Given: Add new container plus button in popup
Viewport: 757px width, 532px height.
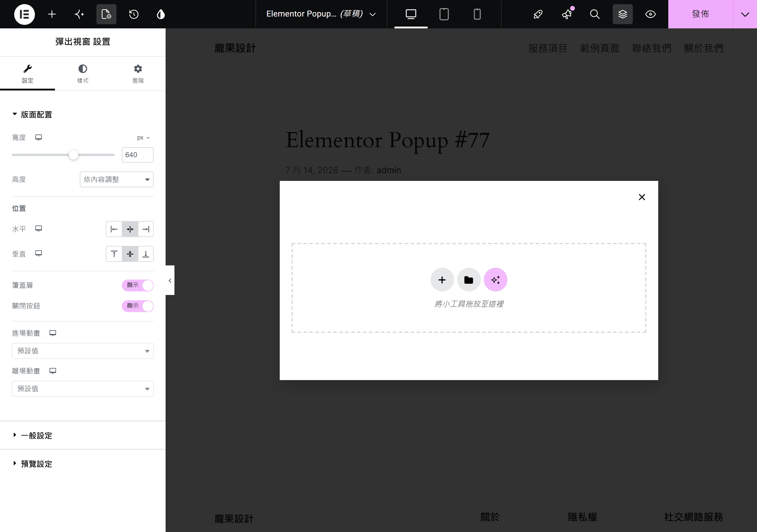Looking at the screenshot, I should [x=442, y=280].
